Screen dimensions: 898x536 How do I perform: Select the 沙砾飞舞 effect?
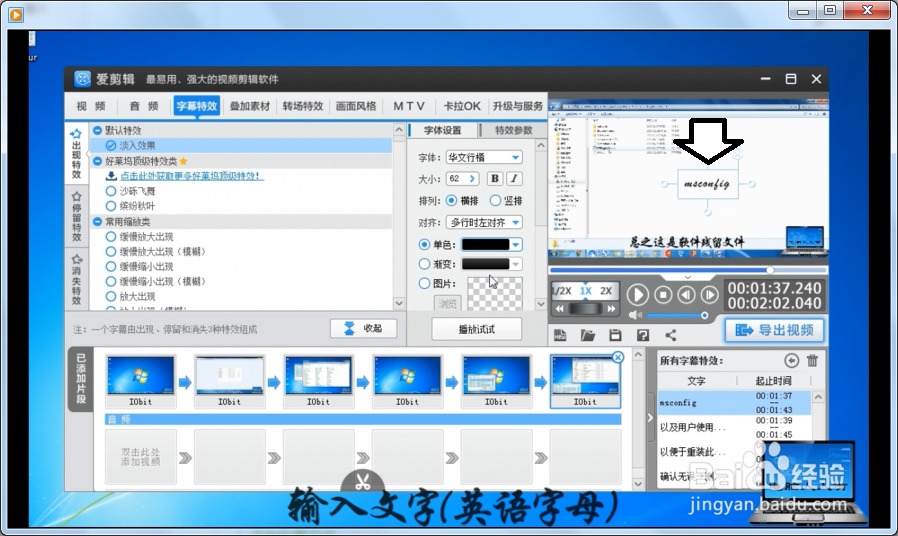(137, 191)
